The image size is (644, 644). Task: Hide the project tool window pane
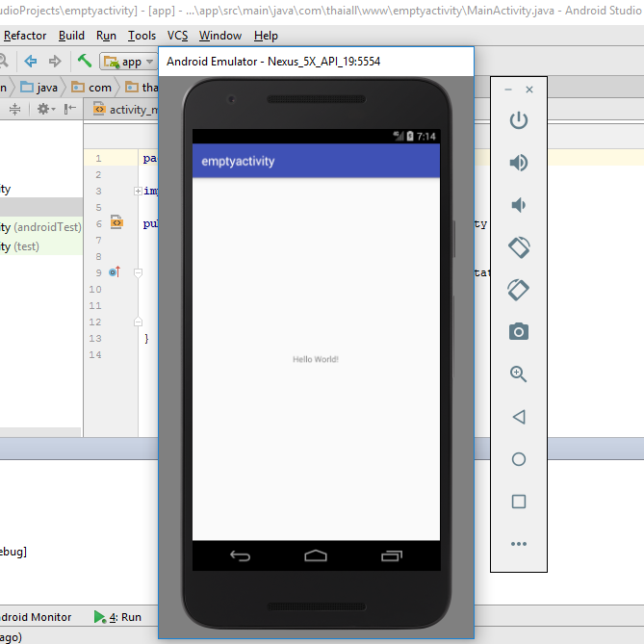[70, 109]
